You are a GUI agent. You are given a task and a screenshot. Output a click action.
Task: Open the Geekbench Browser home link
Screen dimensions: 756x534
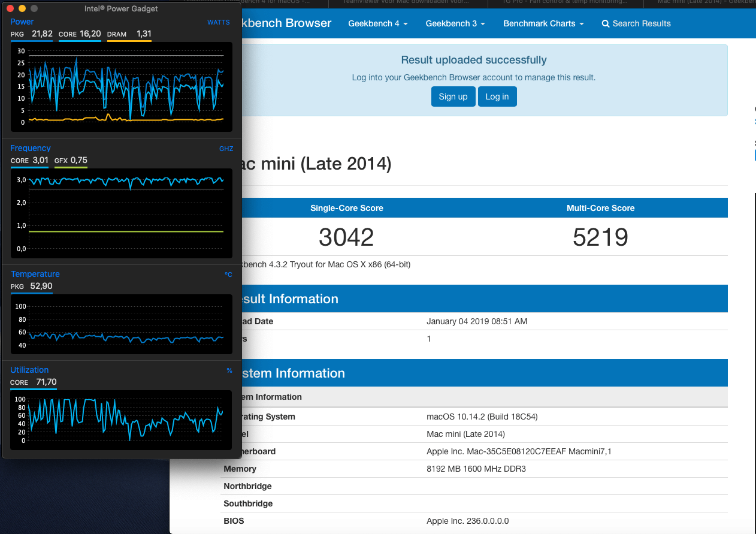coord(281,23)
